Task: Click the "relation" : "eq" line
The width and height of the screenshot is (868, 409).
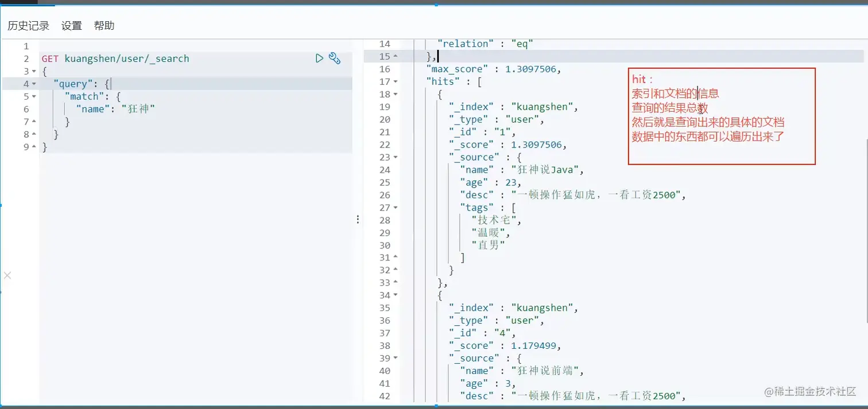Action: point(486,44)
